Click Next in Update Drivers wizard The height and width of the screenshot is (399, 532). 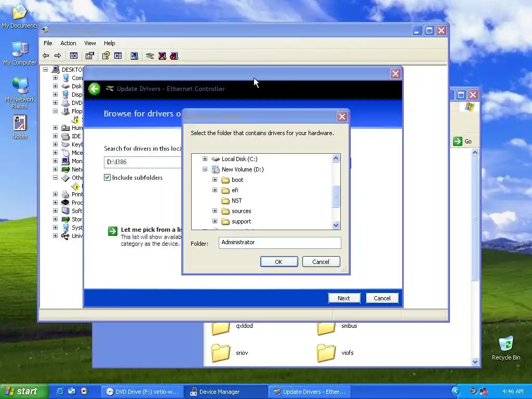pos(344,298)
